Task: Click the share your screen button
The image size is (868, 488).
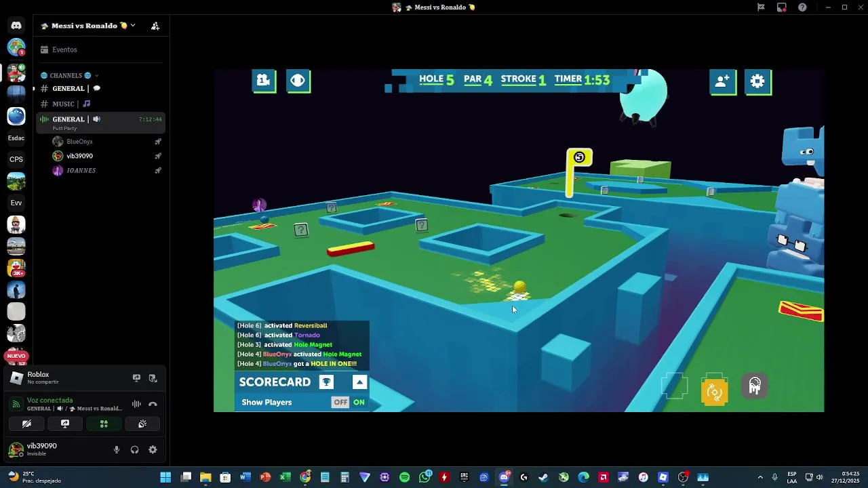Action: (65, 424)
